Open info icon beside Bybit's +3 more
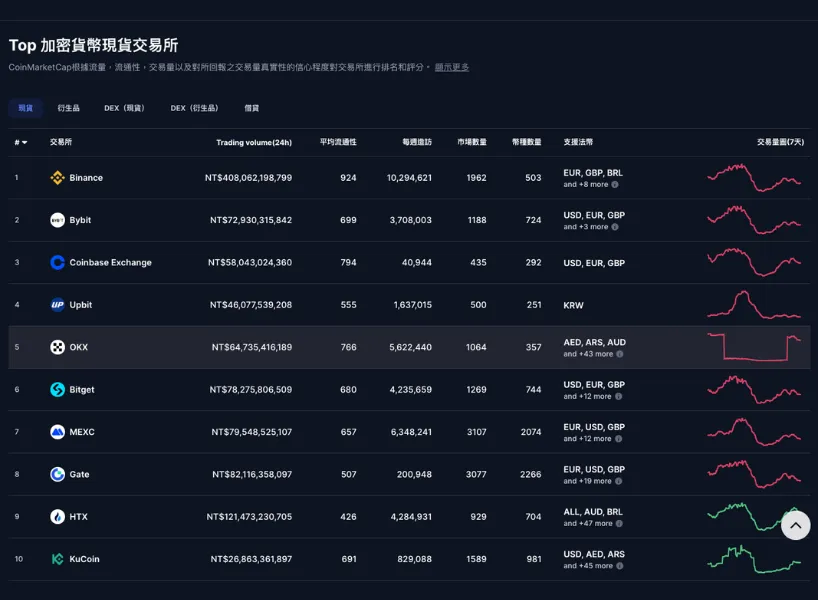Image resolution: width=818 pixels, height=600 pixels. tap(615, 227)
